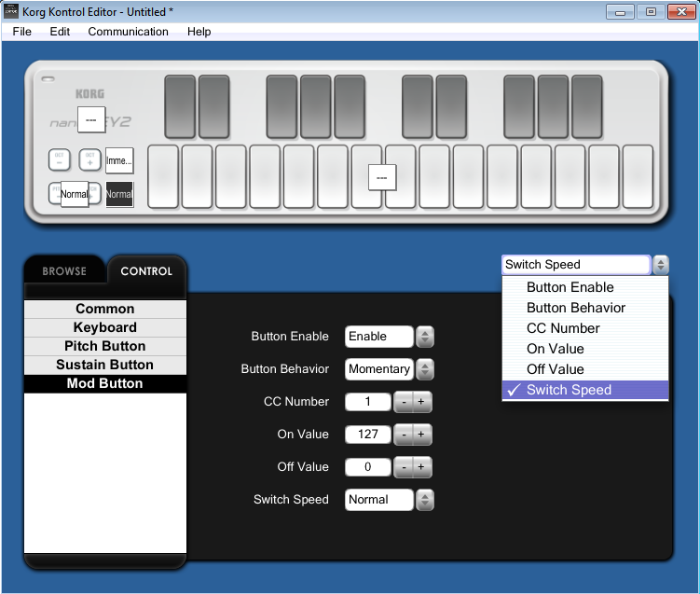Click the Imme... label on keyboard graphic
This screenshot has width=700, height=594.
click(119, 160)
